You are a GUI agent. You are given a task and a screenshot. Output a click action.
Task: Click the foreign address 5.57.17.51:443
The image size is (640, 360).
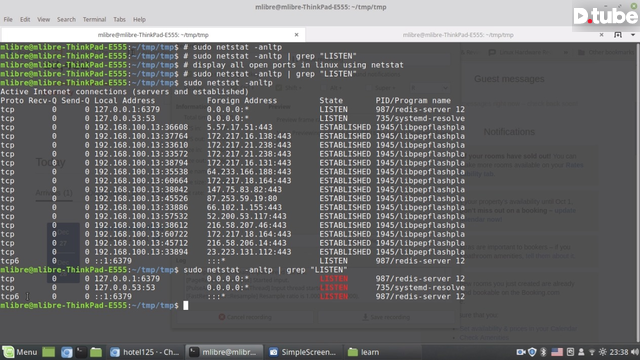click(x=239, y=127)
